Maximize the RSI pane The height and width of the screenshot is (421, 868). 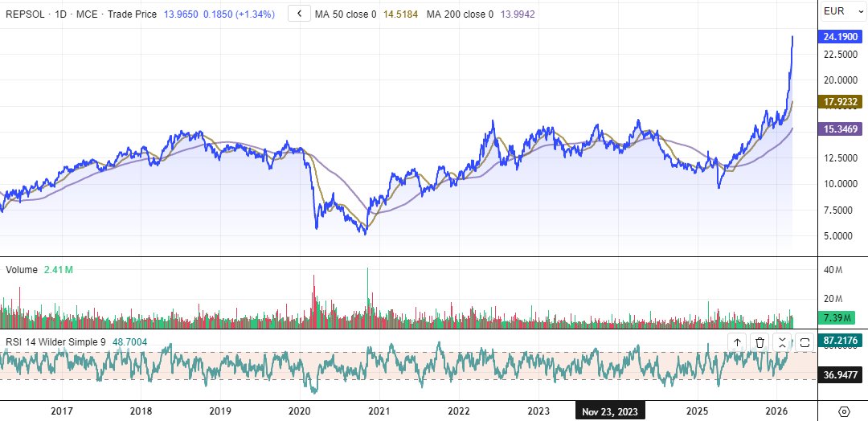[x=805, y=342]
